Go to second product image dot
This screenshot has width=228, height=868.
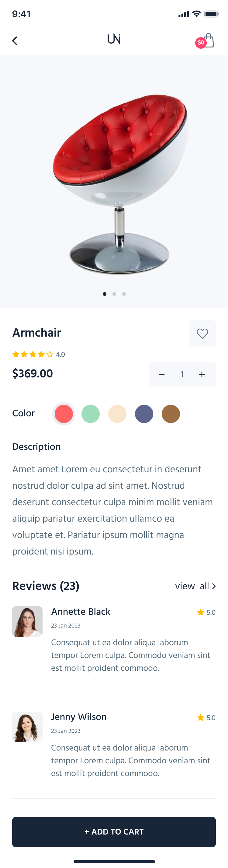[115, 294]
